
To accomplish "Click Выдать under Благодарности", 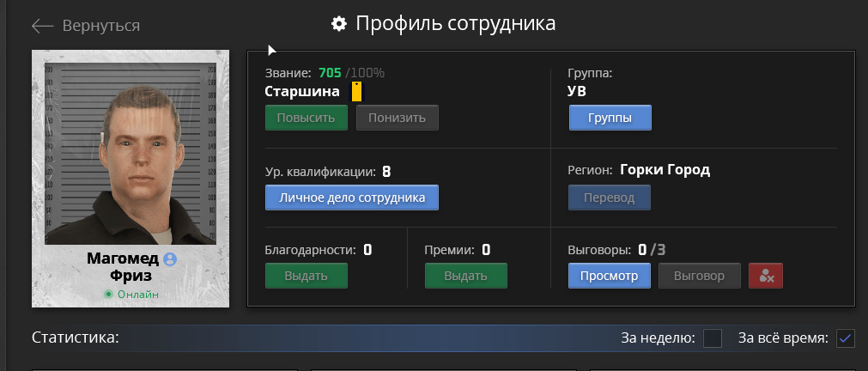I will pyautogui.click(x=307, y=276).
